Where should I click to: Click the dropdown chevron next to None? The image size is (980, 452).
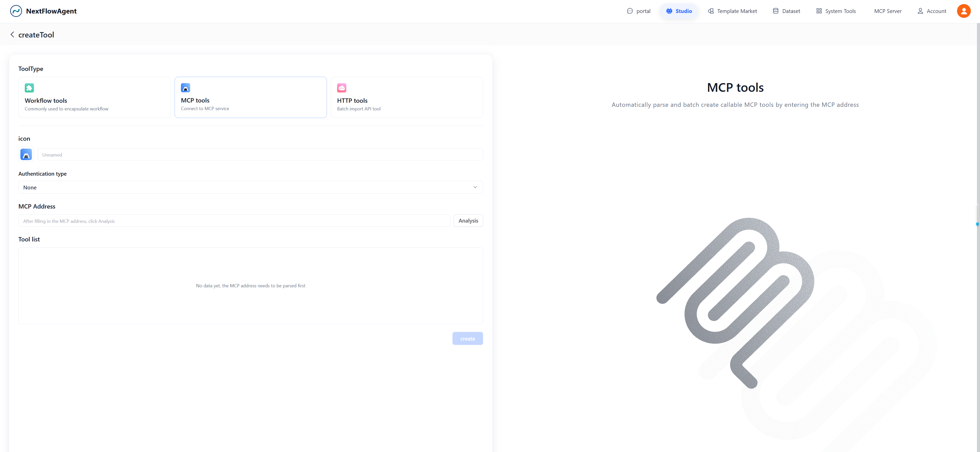(475, 187)
